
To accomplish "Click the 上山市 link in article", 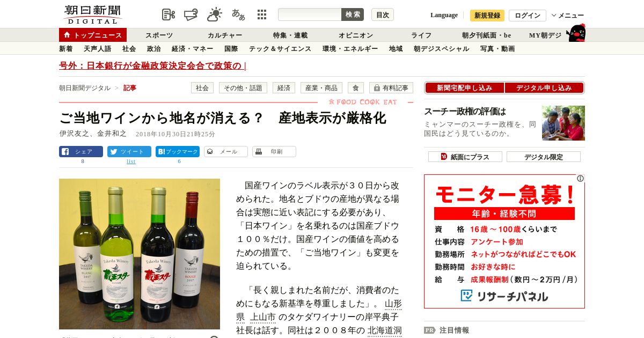I will coord(263,317).
